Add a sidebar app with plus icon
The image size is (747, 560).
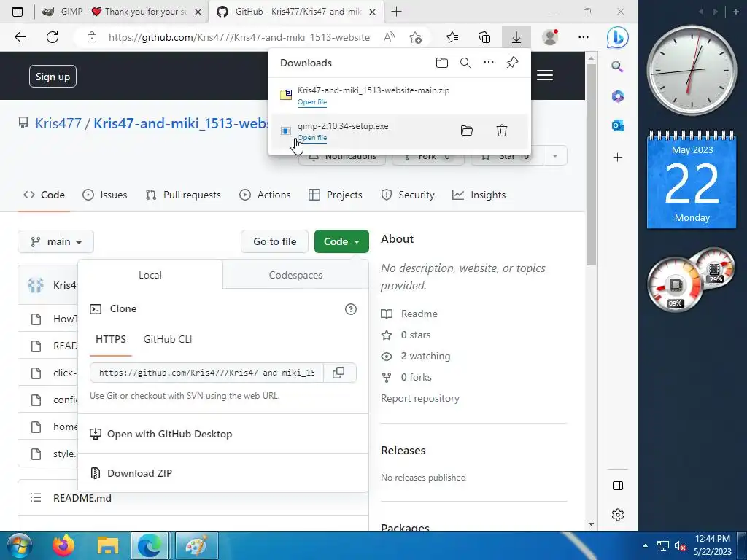click(618, 157)
